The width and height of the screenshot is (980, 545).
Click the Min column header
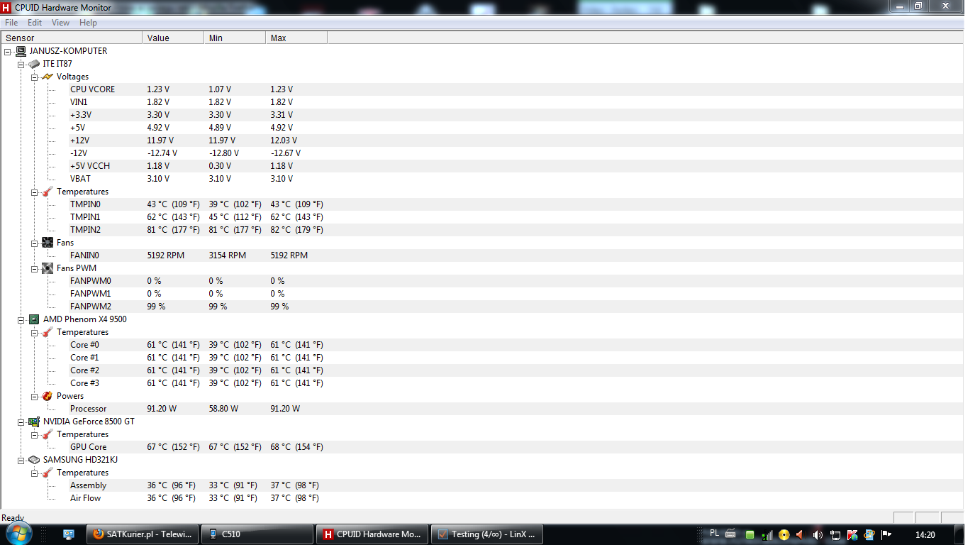coord(235,38)
